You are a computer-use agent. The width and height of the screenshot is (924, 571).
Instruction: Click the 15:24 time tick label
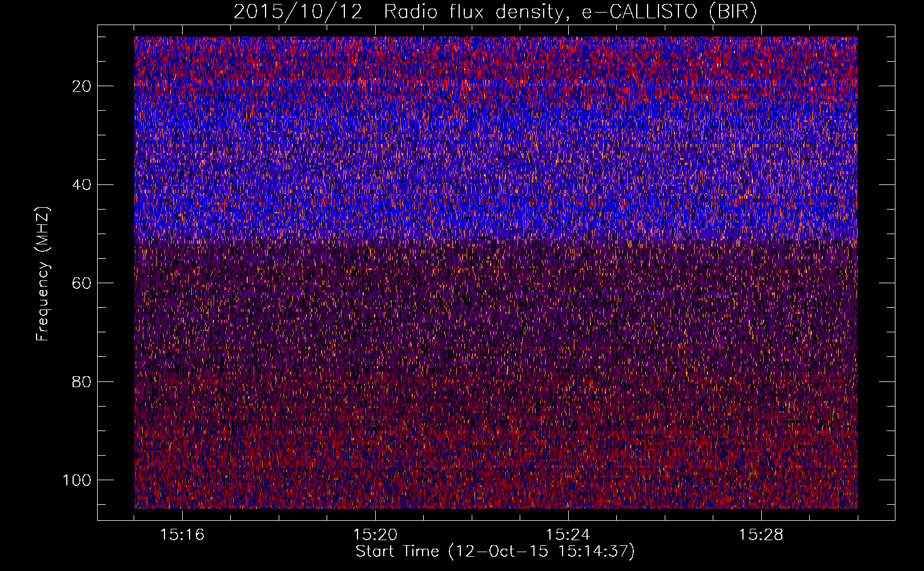pos(568,535)
